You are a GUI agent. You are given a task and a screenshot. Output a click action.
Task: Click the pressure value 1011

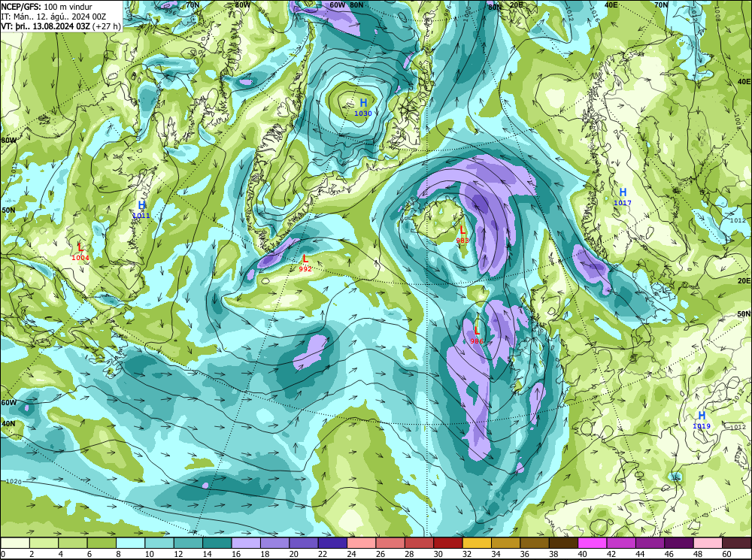(141, 216)
